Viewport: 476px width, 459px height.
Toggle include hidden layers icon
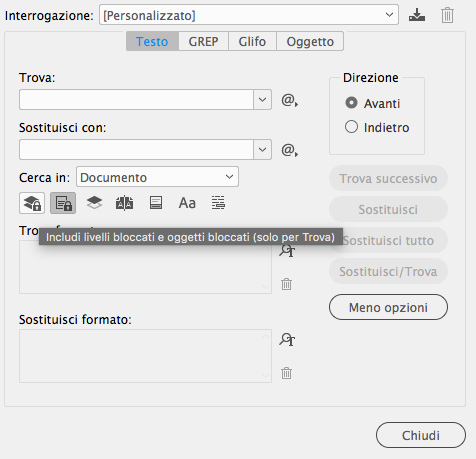click(x=94, y=203)
